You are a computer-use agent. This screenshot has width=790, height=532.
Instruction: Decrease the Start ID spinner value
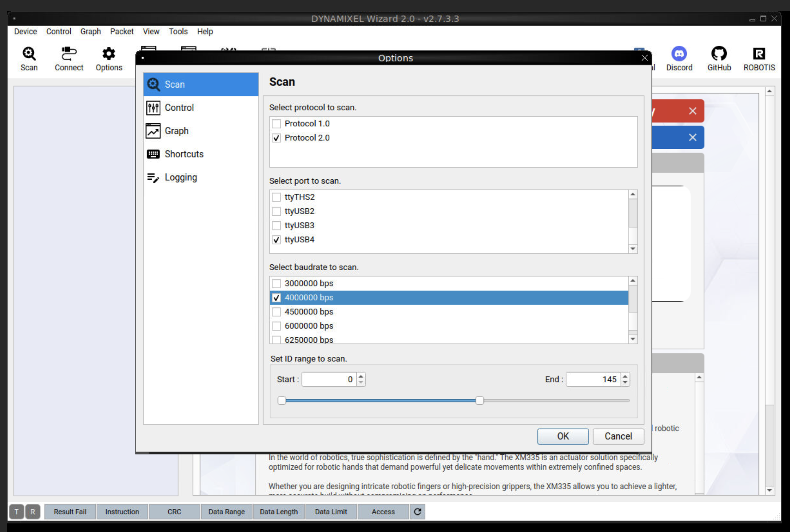pos(361,383)
